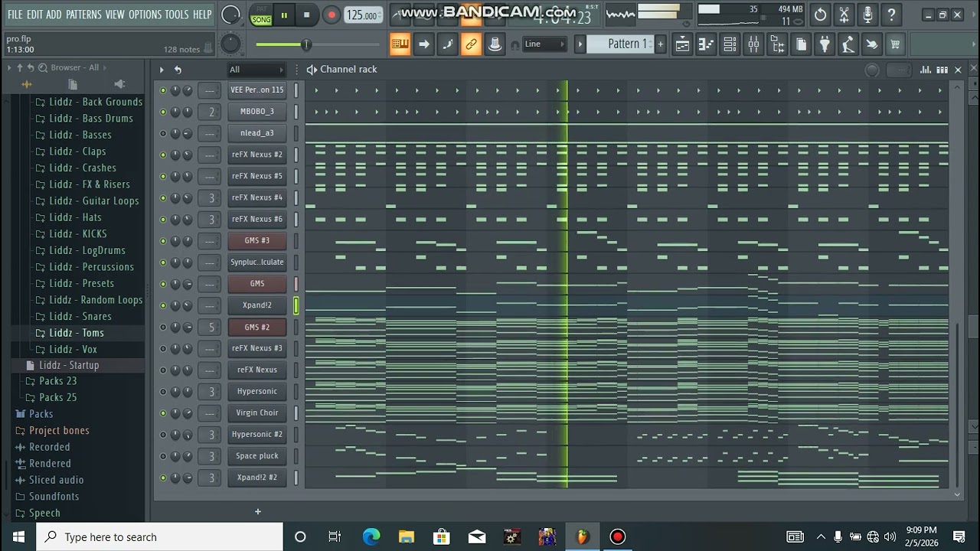980x551 pixels.
Task: Open the plugin picker tree icon
Action: coord(777,44)
